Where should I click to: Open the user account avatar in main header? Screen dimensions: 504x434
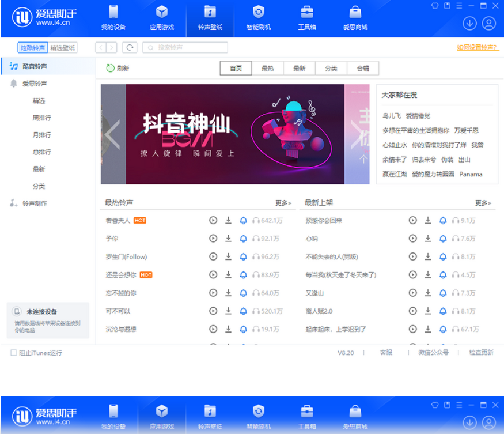[x=489, y=24]
